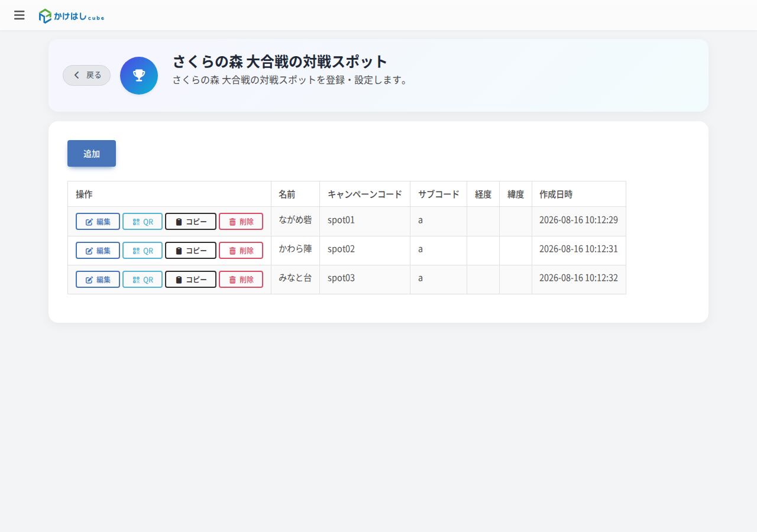Image resolution: width=757 pixels, height=532 pixels.
Task: Click the キャンペーンコード column header
Action: [365, 194]
